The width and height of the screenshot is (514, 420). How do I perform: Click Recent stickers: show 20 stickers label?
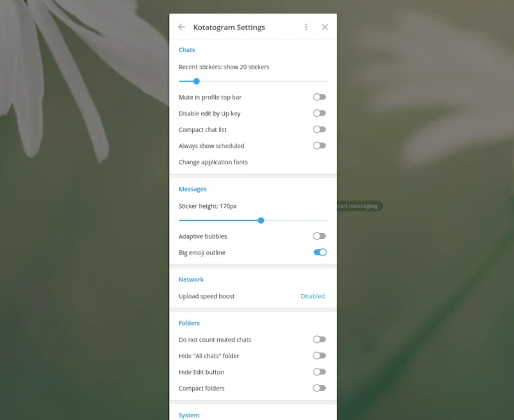click(x=224, y=67)
